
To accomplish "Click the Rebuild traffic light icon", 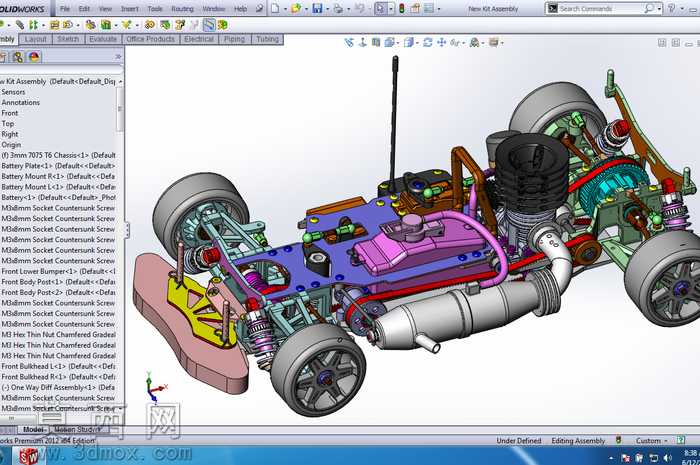I will point(402,8).
